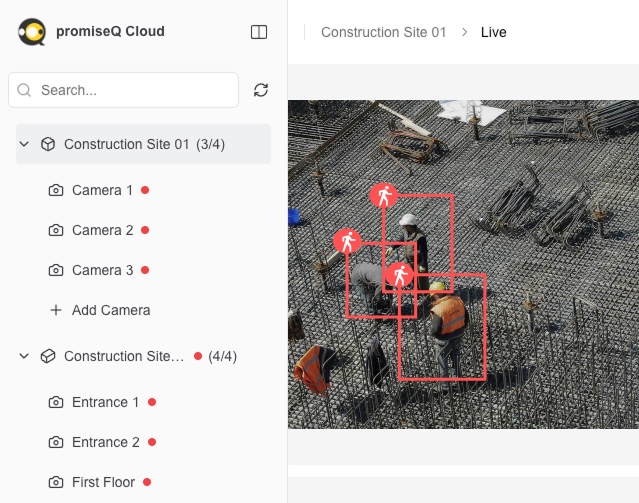This screenshot has height=503, width=639.
Task: Toggle the sidebar panel layout icon
Action: (259, 32)
